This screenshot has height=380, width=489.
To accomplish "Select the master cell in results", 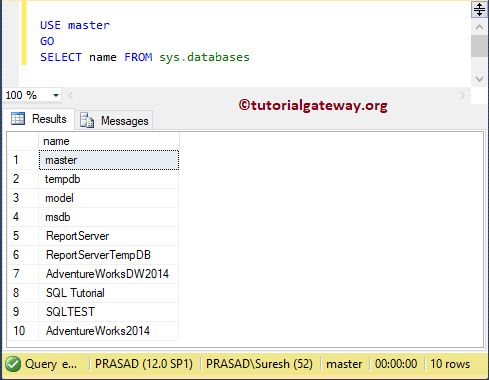I will 109,160.
